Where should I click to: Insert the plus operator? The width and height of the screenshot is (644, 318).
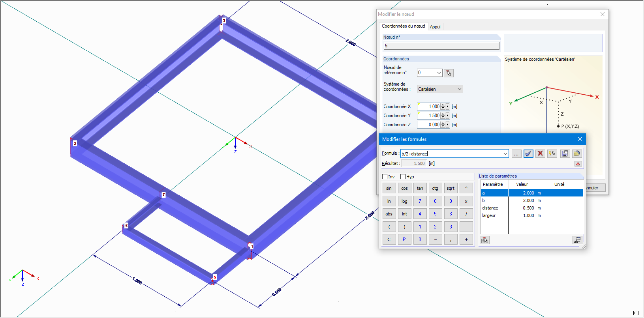pyautogui.click(x=466, y=239)
